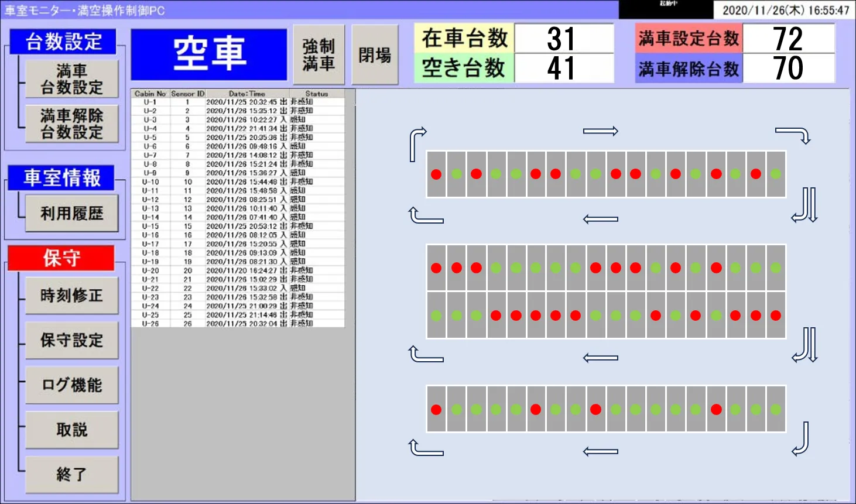This screenshot has width=856, height=504.
Task: Open 利用履歴 usage history
Action: point(72,214)
